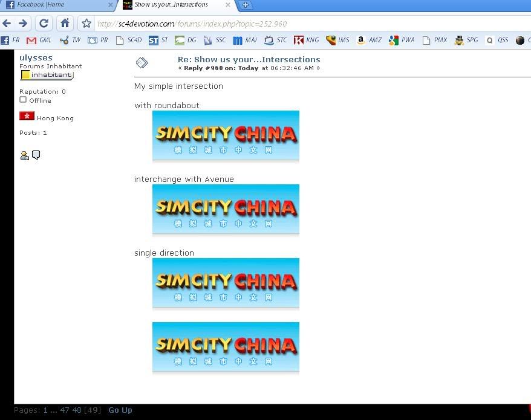Select the Show us your...Intersections tab

[x=176, y=5]
